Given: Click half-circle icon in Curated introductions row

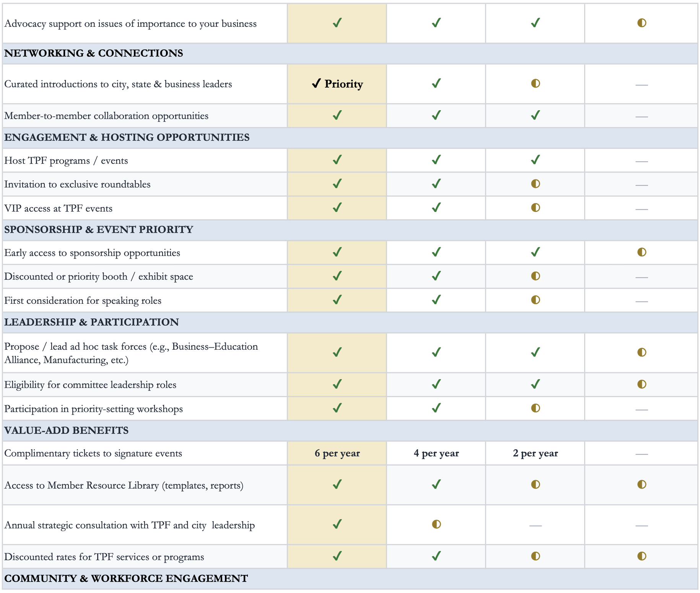Looking at the screenshot, I should [x=536, y=83].
